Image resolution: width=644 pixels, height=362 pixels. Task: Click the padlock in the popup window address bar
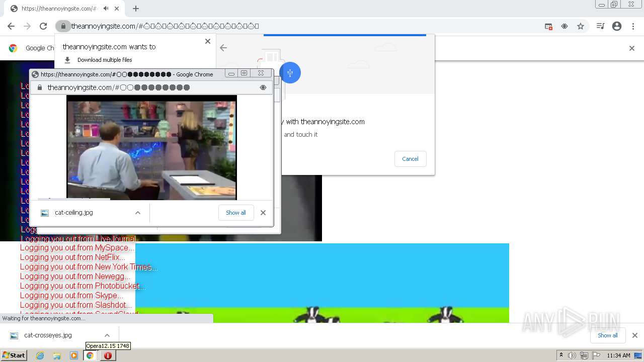tap(40, 87)
